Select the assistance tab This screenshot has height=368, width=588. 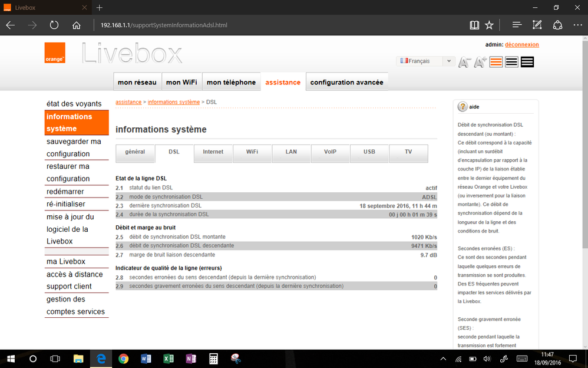[x=283, y=82]
